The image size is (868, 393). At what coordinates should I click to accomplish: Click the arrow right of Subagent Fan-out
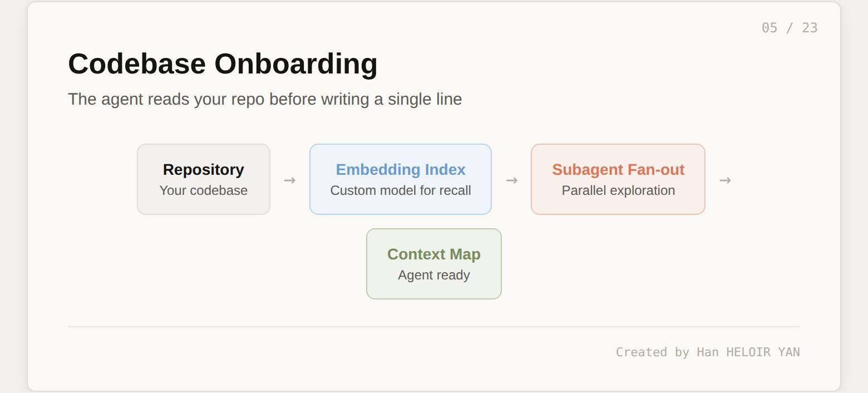[725, 180]
